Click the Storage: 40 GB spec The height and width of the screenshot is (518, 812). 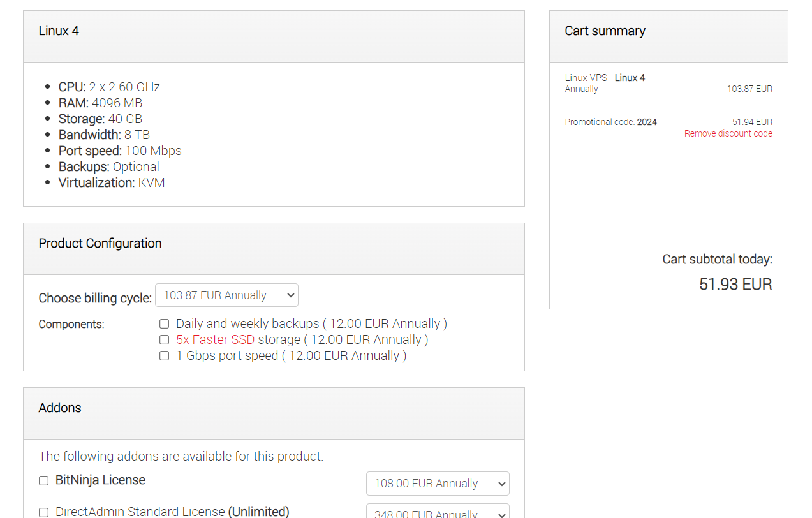click(x=100, y=119)
